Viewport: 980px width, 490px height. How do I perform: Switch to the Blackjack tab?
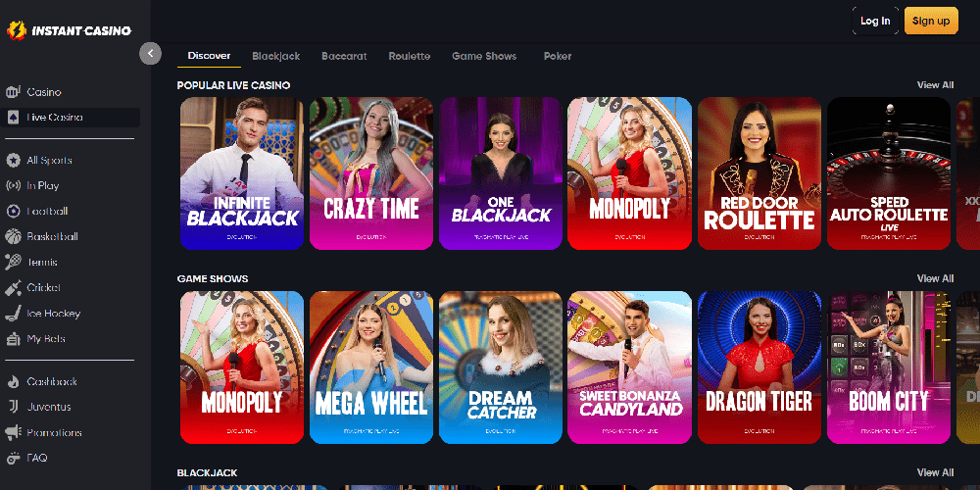276,56
